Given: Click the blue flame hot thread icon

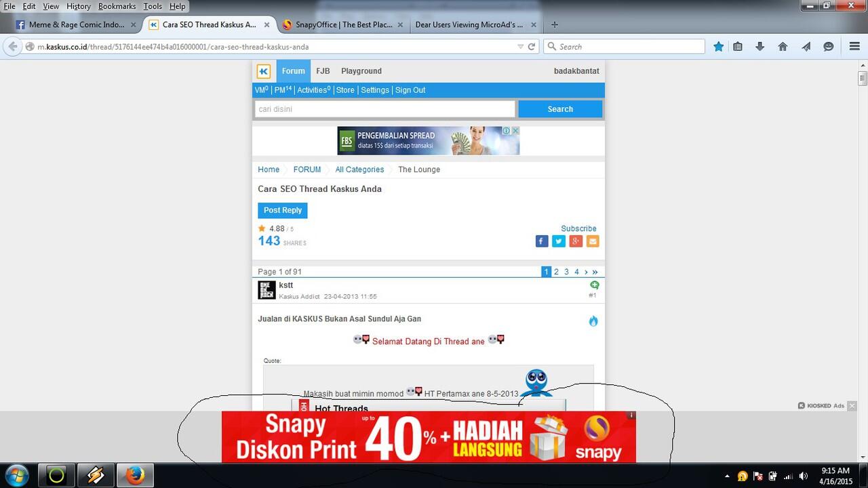Looking at the screenshot, I should (x=593, y=321).
